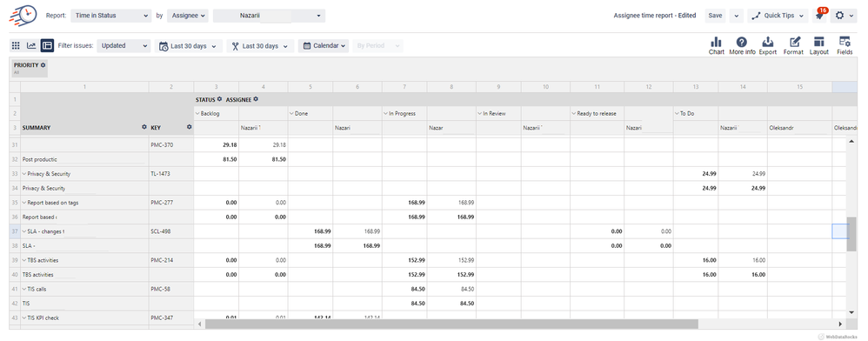Image resolution: width=868 pixels, height=341 pixels.
Task: Select the SCL-498 key cell
Action: pyautogui.click(x=171, y=231)
